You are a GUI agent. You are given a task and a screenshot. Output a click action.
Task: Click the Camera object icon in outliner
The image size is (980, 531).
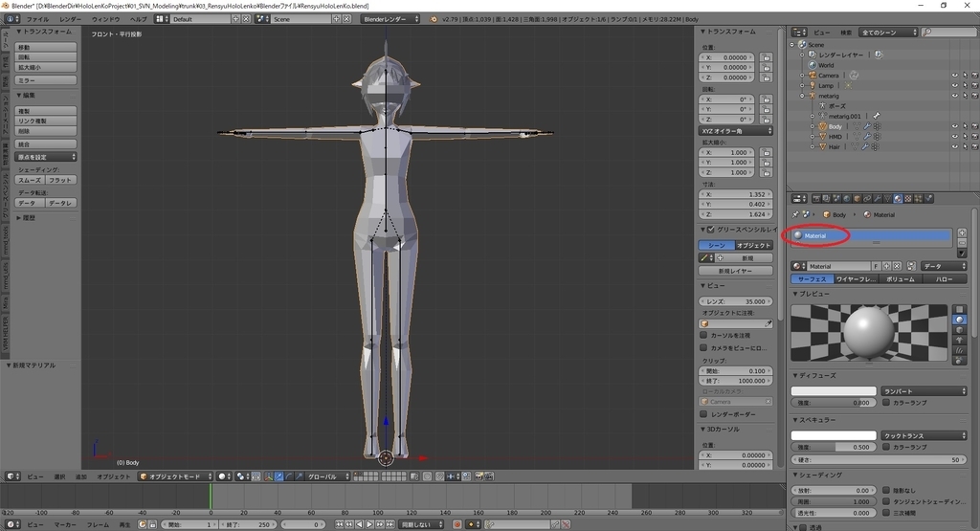click(x=811, y=76)
